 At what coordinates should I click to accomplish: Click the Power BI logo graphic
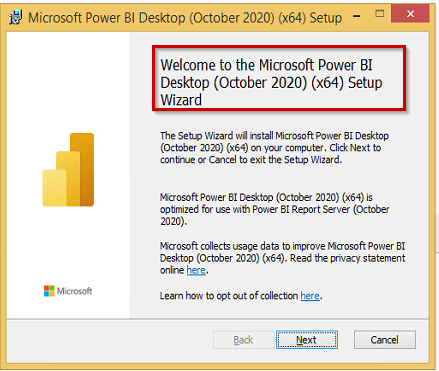(x=68, y=170)
